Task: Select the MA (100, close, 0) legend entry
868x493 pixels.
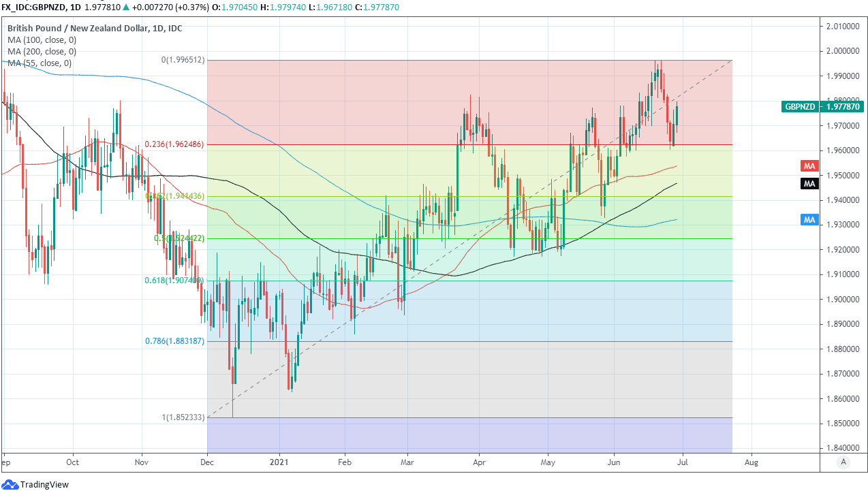Action: point(42,40)
